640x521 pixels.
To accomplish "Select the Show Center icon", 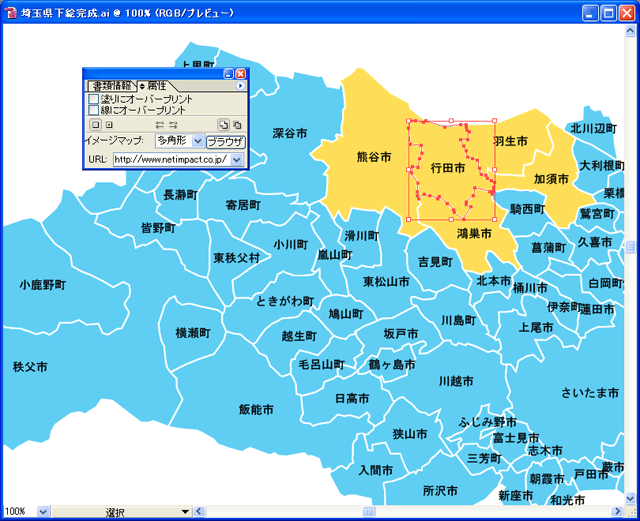I will click(109, 125).
